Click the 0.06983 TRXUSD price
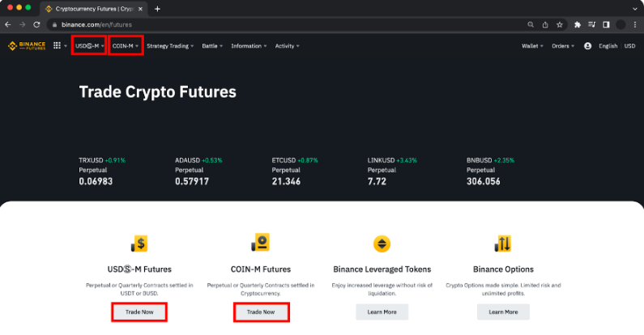 [x=96, y=181]
